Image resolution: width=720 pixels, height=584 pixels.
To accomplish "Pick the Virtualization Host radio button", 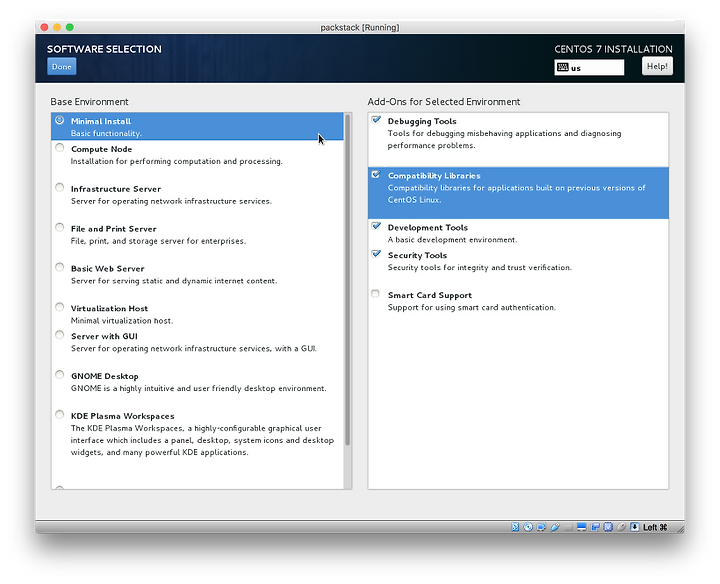I will 59,307.
